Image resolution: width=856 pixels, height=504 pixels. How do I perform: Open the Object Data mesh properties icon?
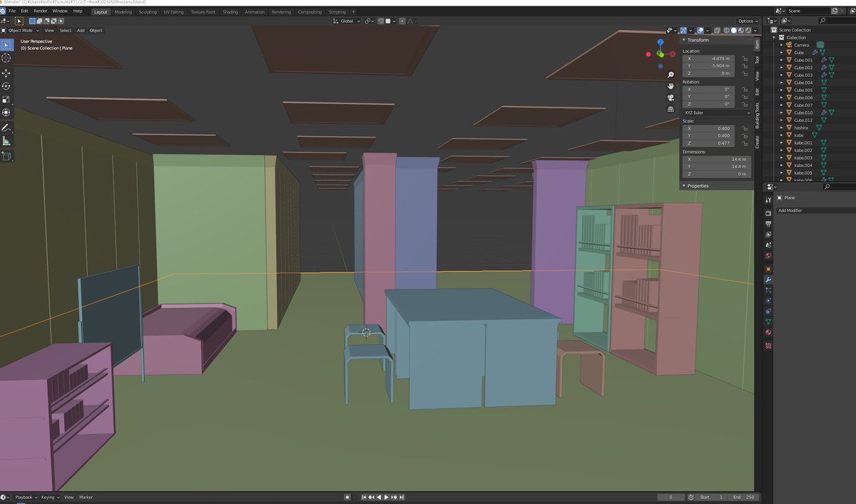768,322
